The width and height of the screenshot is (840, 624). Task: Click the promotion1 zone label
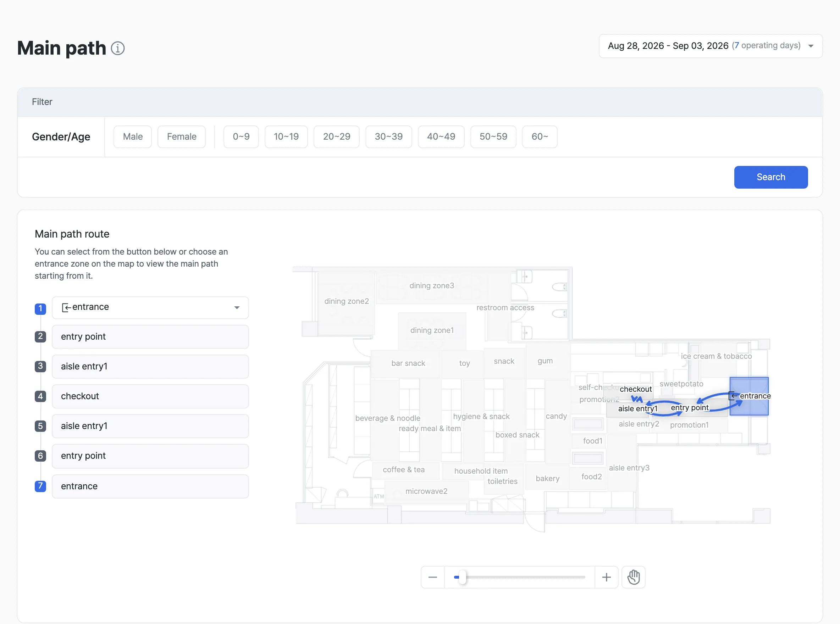689,425
